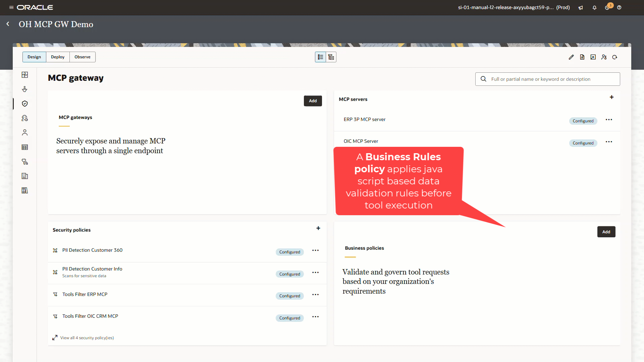Image resolution: width=644 pixels, height=362 pixels.
Task: Click Configured status for PII Detection Customer Info
Action: (290, 274)
